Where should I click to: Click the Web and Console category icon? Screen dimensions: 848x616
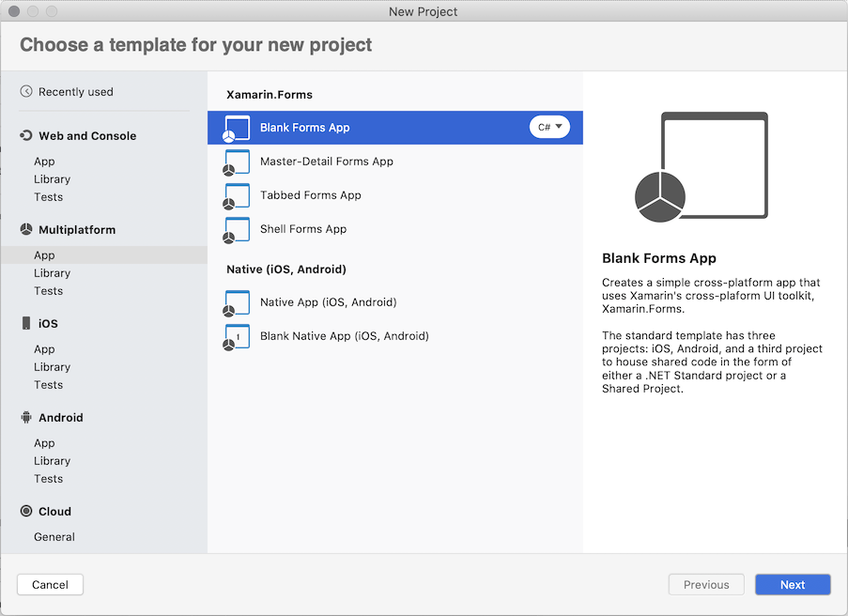coord(26,135)
